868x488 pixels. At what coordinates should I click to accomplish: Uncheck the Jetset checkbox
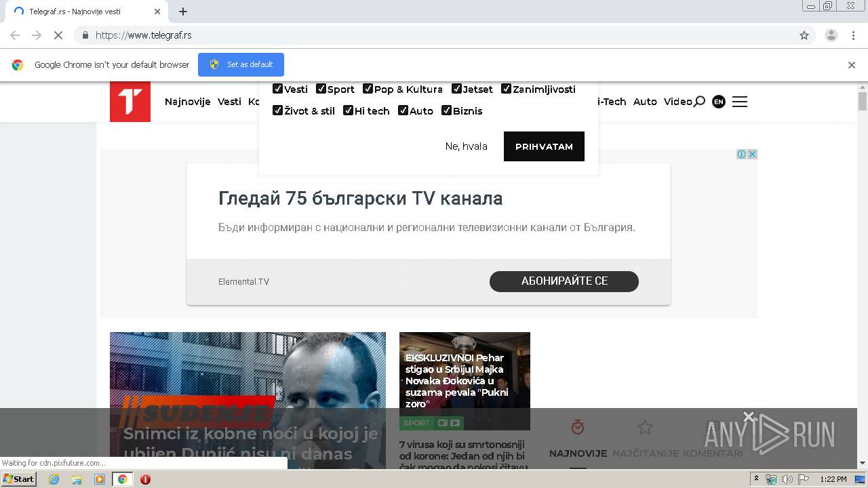pos(456,89)
